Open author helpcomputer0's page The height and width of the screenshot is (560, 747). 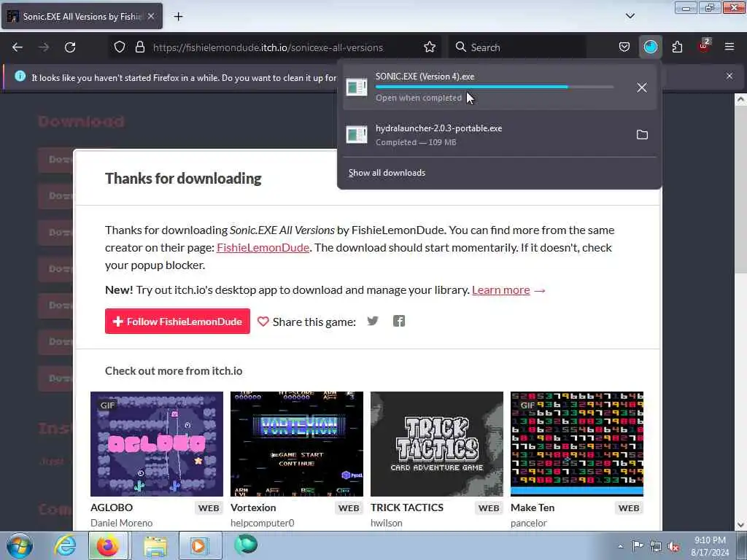[x=262, y=523]
